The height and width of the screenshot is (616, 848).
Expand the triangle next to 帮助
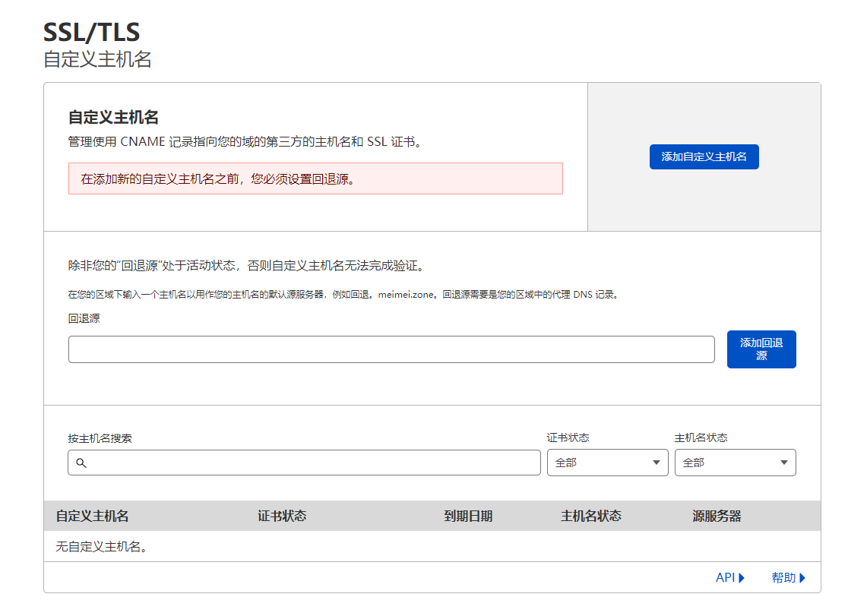point(802,578)
